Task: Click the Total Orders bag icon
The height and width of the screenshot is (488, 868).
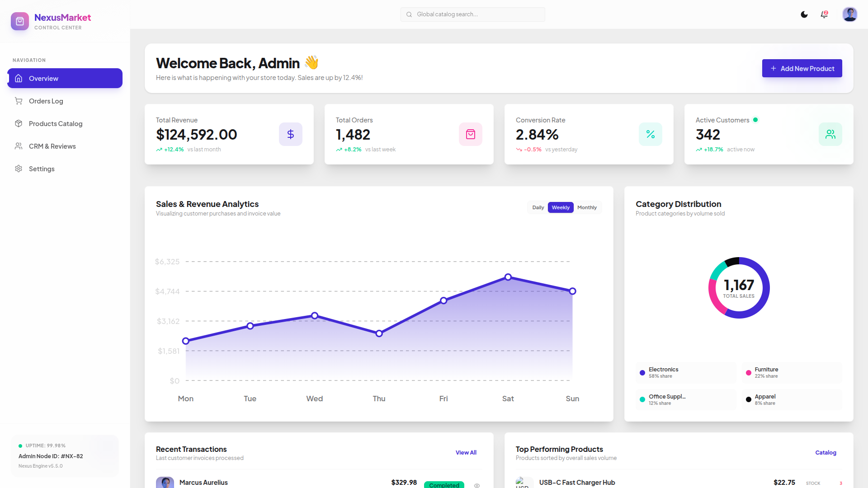Action: pyautogui.click(x=471, y=134)
